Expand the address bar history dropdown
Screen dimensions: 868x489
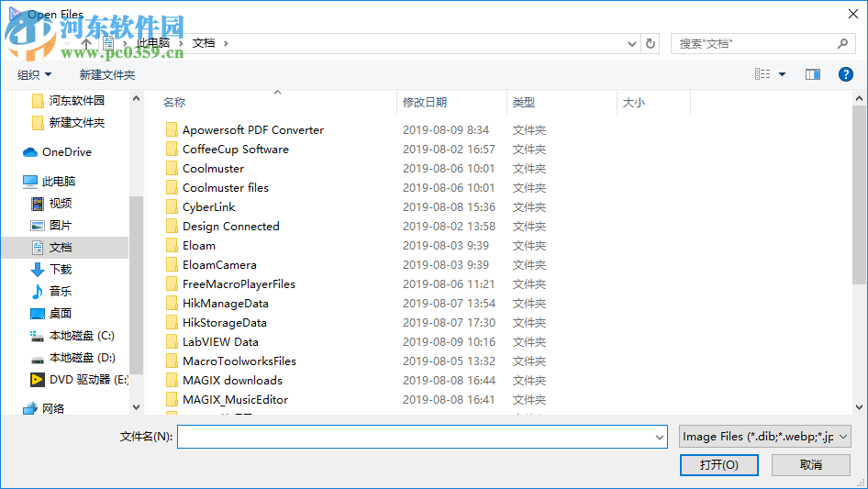[631, 43]
